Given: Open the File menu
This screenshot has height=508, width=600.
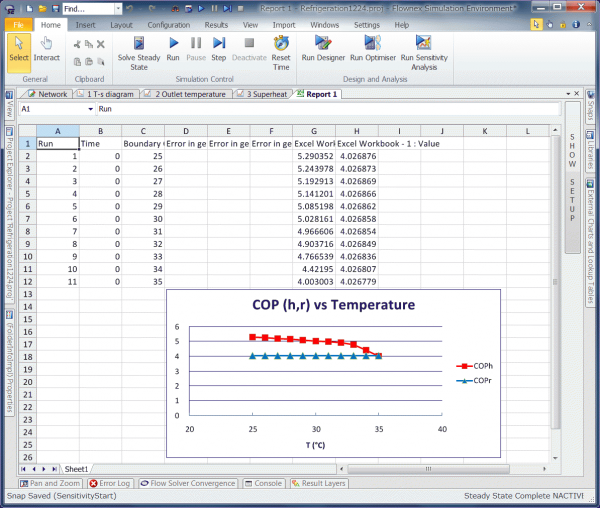Looking at the screenshot, I should 18,24.
